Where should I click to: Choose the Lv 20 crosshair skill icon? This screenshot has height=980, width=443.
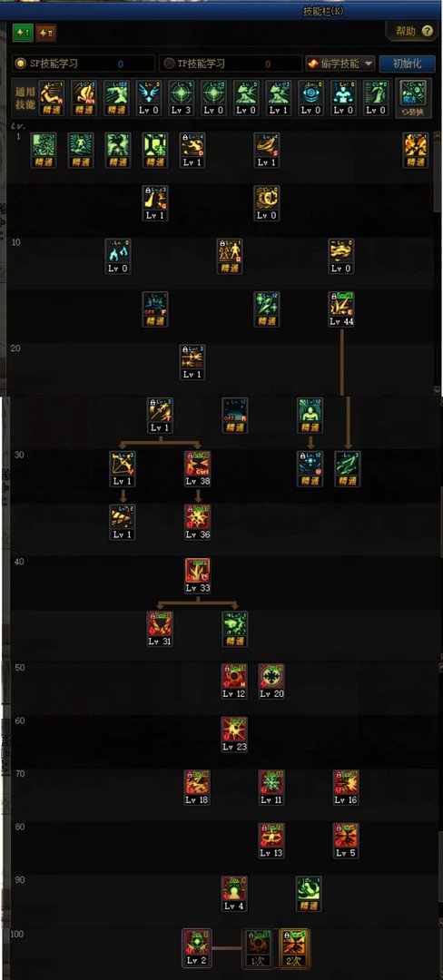click(271, 681)
